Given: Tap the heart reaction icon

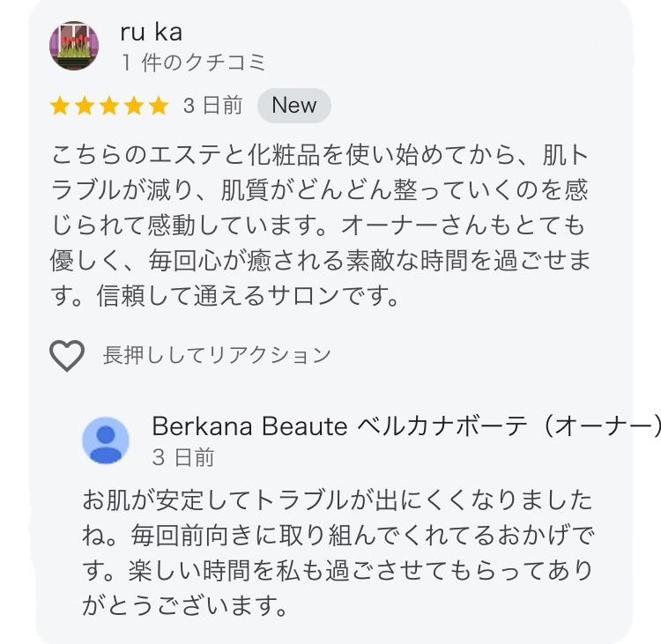Looking at the screenshot, I should coord(66,356).
